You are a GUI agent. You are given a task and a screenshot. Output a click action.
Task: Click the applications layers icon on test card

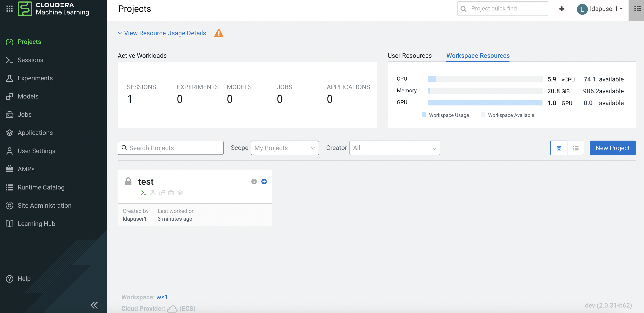pyautogui.click(x=180, y=193)
